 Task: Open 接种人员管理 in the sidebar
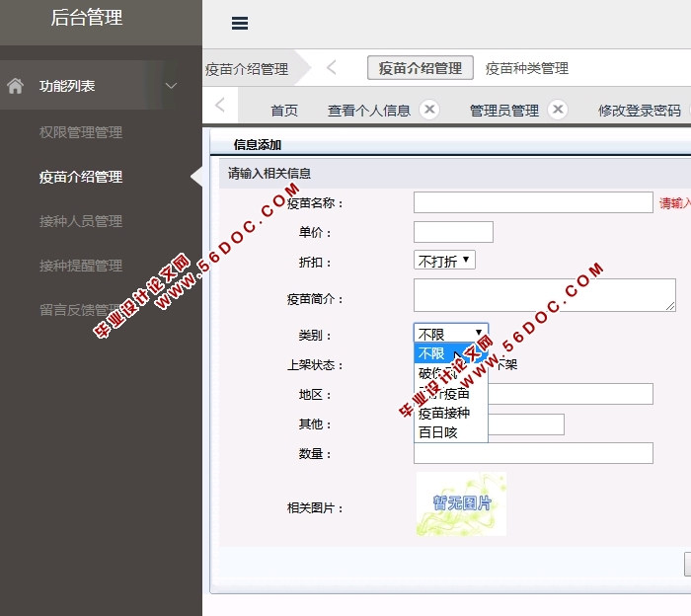81,221
